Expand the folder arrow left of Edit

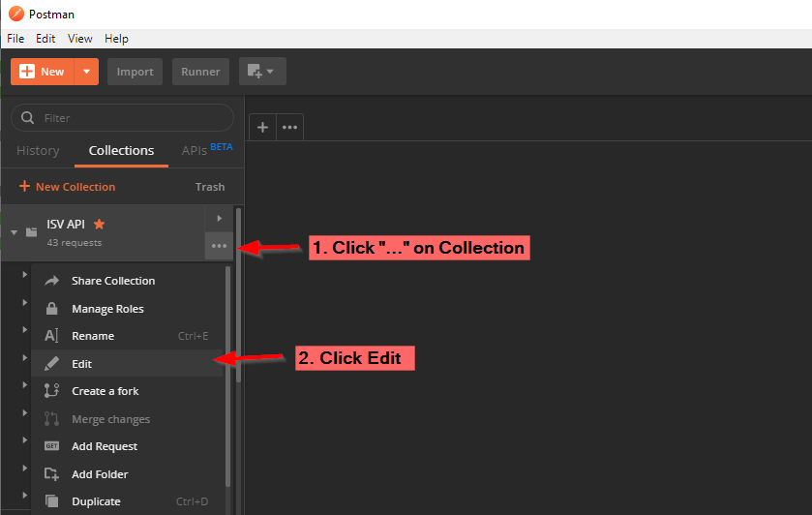tap(24, 357)
